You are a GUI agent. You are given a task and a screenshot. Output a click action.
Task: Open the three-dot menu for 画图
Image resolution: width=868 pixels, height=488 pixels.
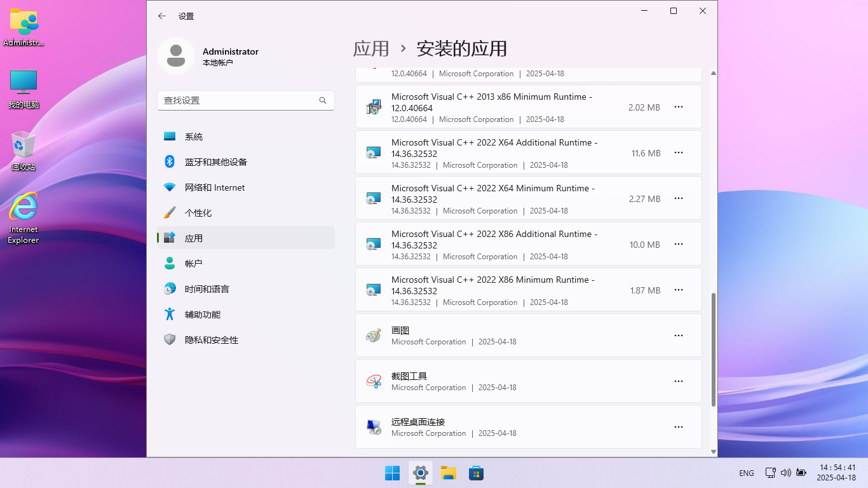point(679,335)
